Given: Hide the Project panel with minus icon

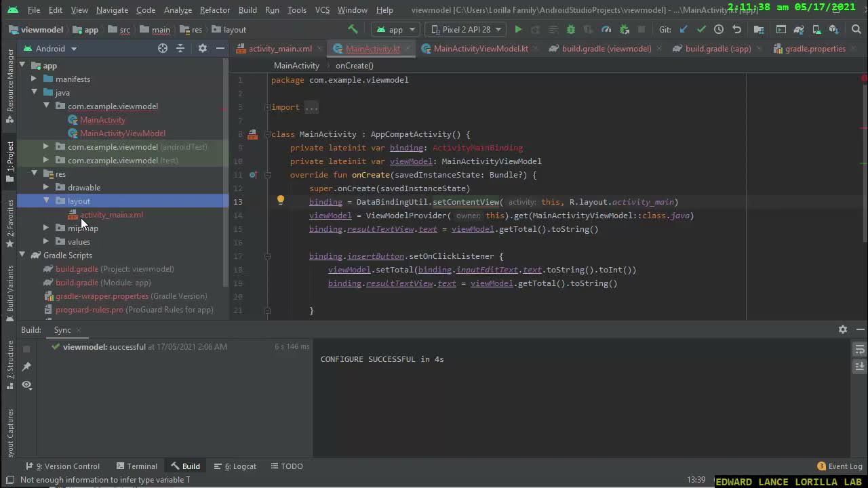Looking at the screenshot, I should 220,48.
